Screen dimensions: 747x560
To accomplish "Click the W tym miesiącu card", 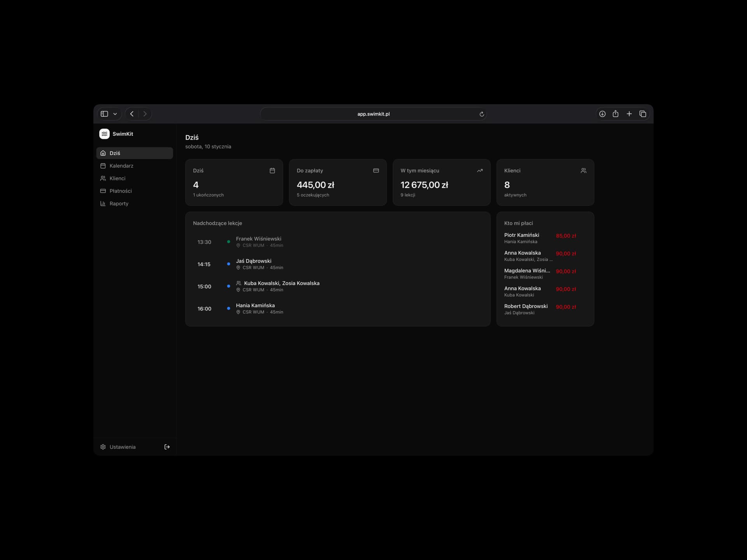I will [x=441, y=182].
